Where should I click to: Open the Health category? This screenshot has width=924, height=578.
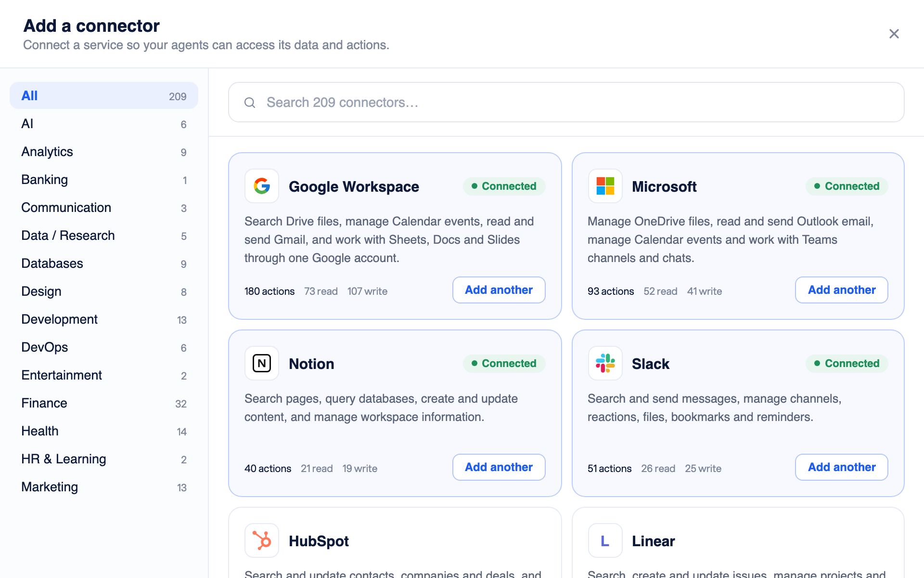[x=104, y=431]
